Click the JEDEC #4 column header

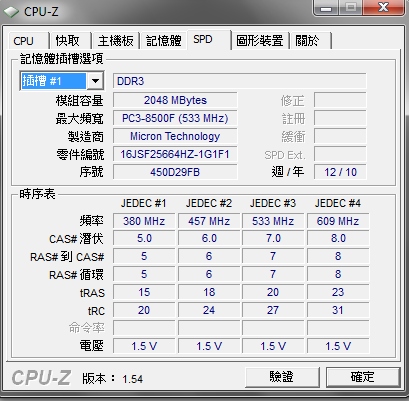(338, 203)
